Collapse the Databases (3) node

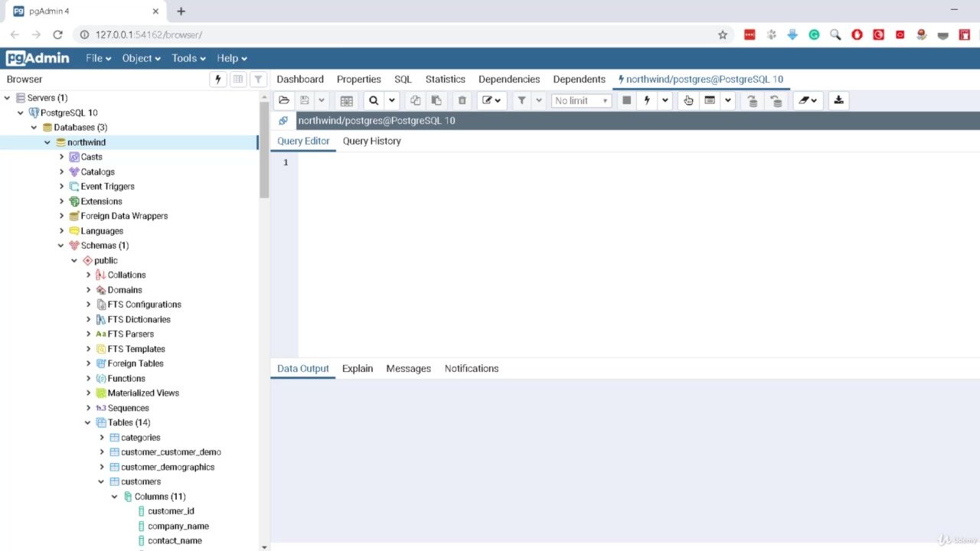pyautogui.click(x=34, y=127)
